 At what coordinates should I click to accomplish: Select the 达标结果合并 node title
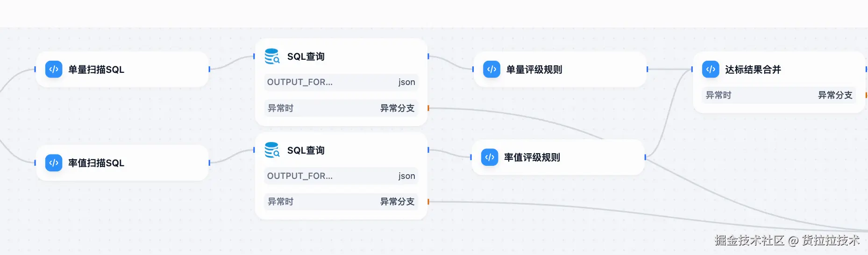tap(753, 70)
